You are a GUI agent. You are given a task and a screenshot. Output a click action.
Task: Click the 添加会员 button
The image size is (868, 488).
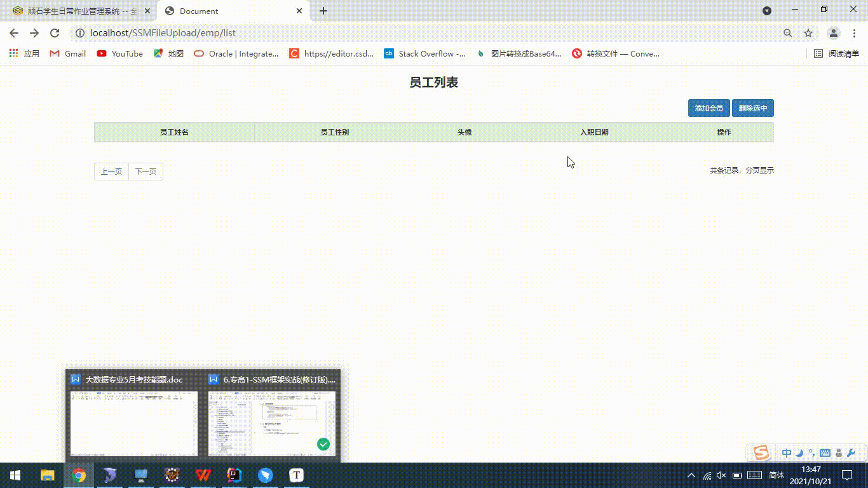(x=708, y=108)
